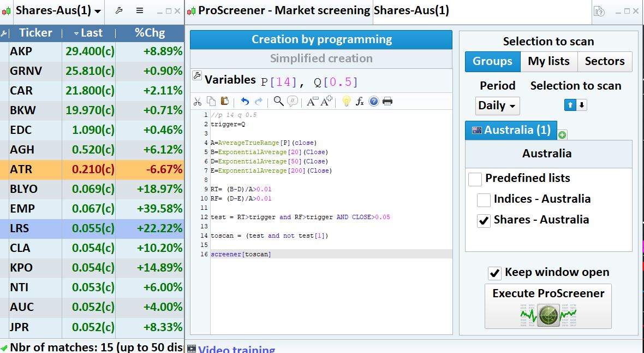Viewport: 644px width, 353px height.
Task: Select the AKP ticker row
Action: tap(92, 51)
